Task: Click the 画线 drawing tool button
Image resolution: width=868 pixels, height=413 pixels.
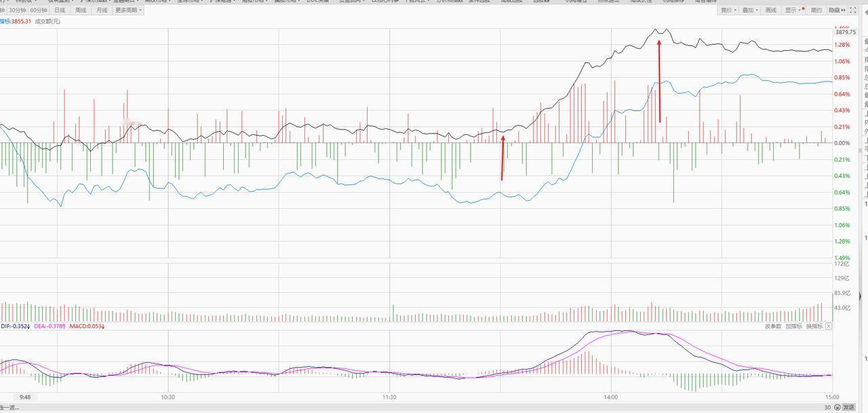Action: pos(771,10)
